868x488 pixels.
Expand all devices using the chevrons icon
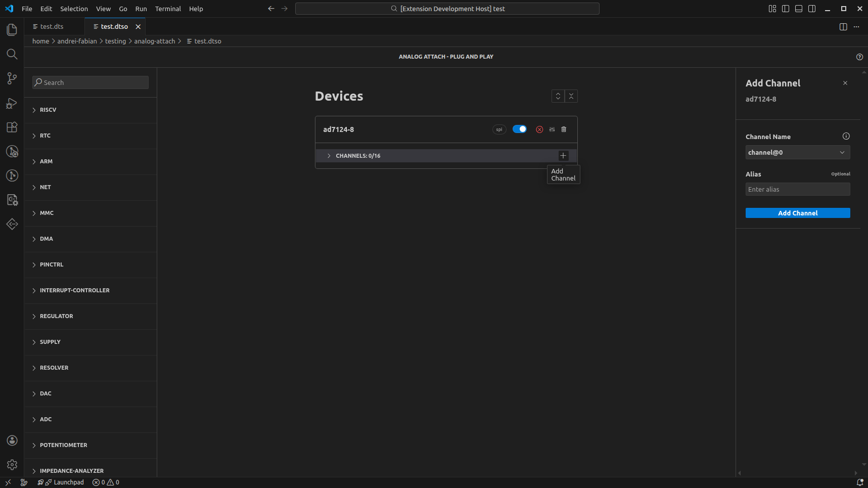[558, 96]
